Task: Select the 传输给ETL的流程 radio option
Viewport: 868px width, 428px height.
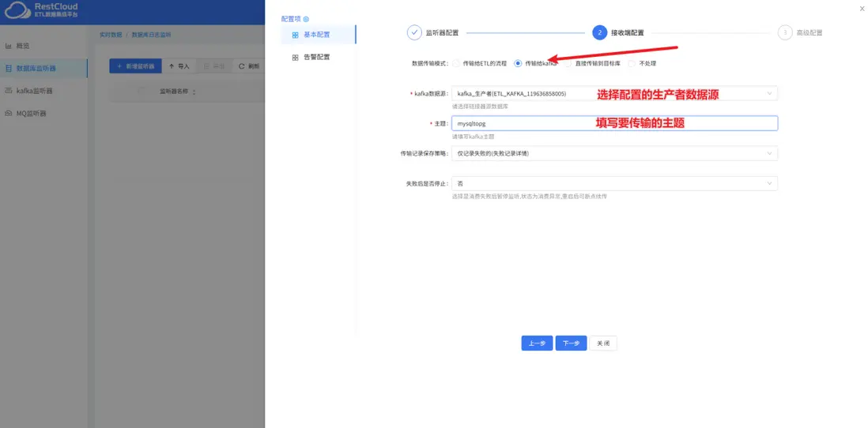Action: pyautogui.click(x=456, y=64)
